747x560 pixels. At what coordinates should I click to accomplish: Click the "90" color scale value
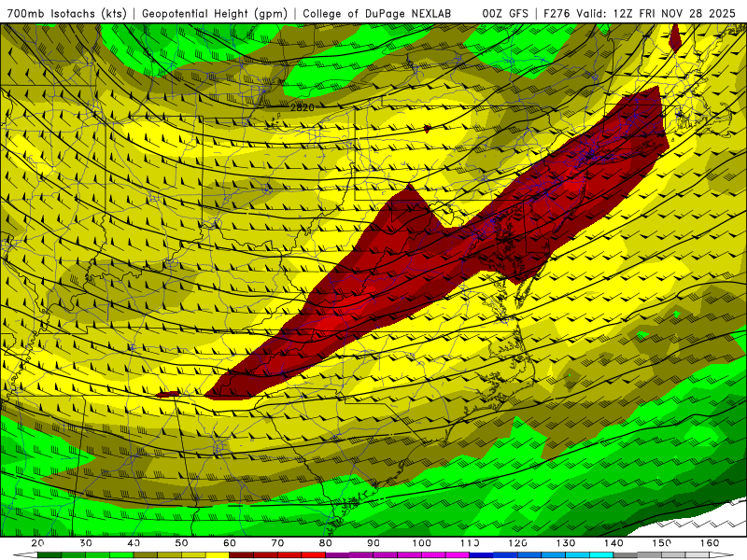373,543
